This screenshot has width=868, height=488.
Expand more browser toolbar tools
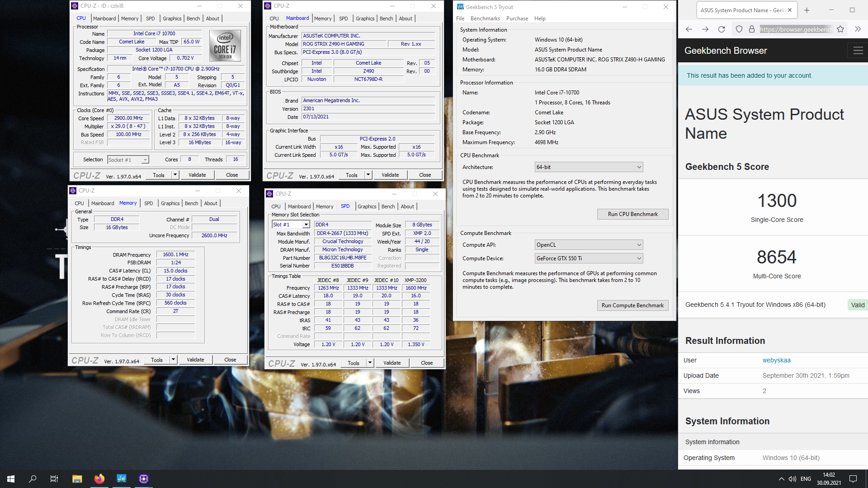(858, 29)
